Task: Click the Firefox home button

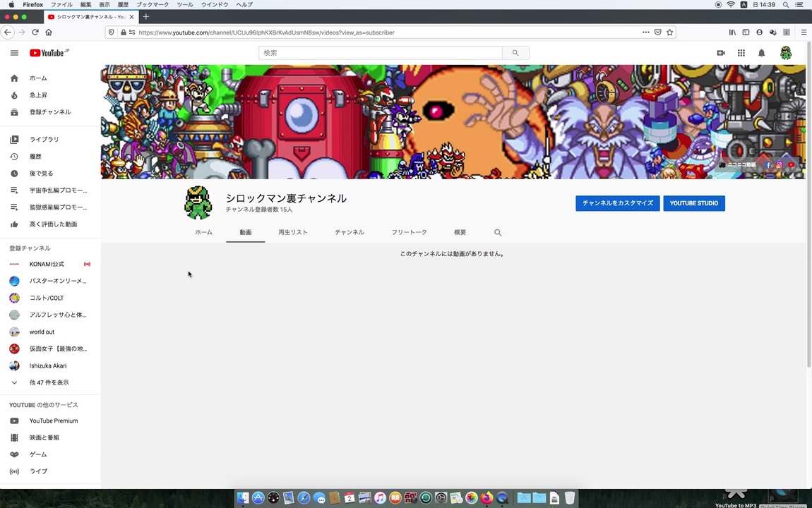Action: [49, 32]
